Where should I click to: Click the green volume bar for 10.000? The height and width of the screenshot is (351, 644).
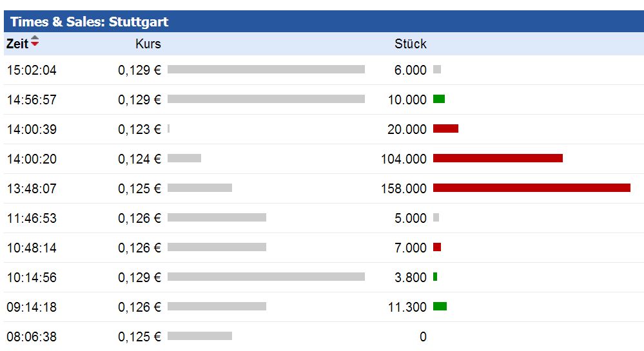tap(439, 99)
